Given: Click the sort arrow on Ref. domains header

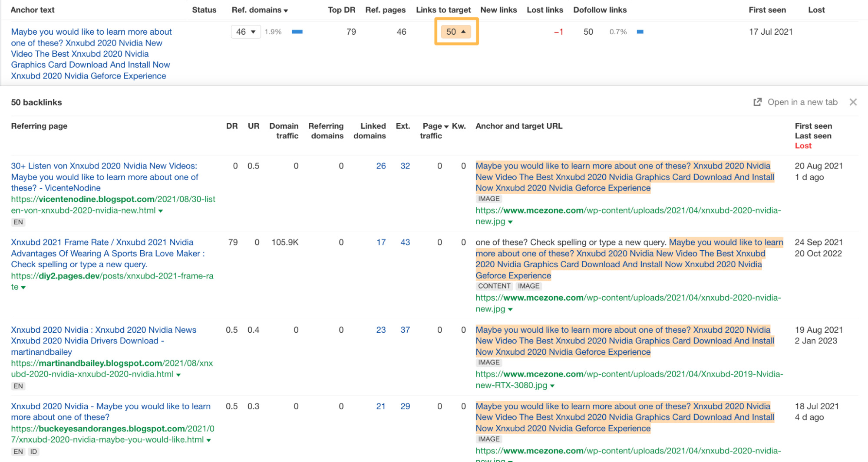Looking at the screenshot, I should (x=286, y=10).
